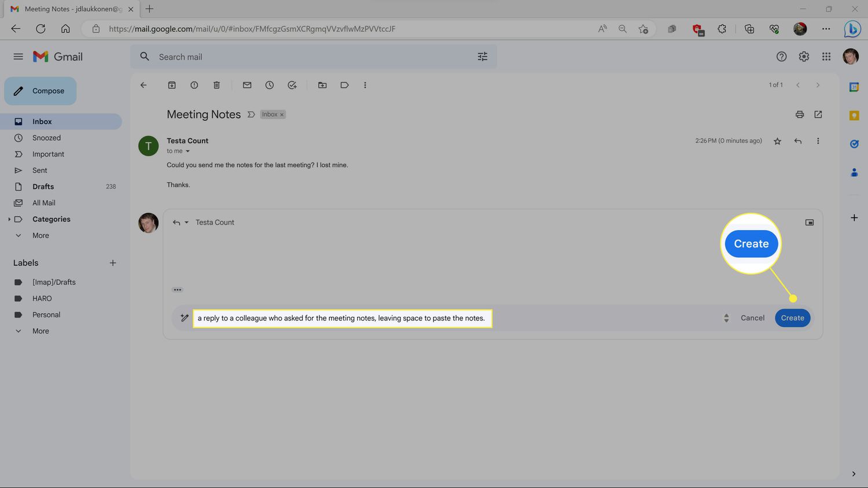The image size is (868, 488).
Task: Click the Move to folder icon
Action: click(x=322, y=85)
